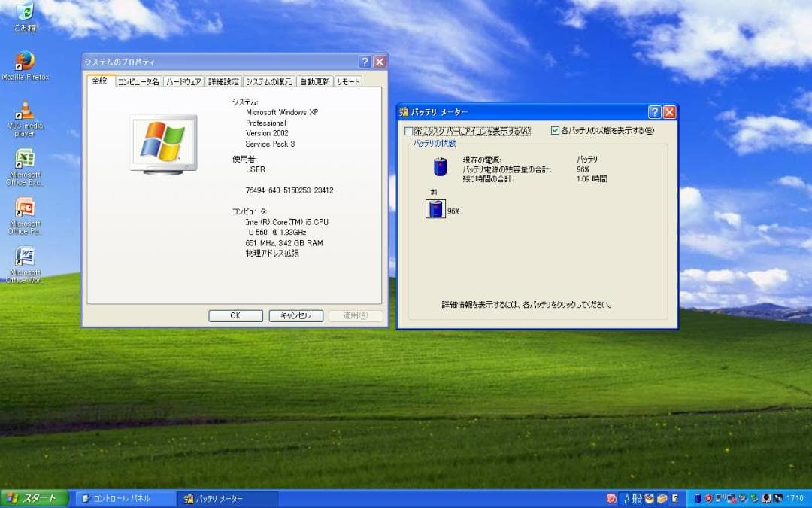Click the product ID 76494-640-5150253-23412 text
812x508 pixels.
coord(289,190)
